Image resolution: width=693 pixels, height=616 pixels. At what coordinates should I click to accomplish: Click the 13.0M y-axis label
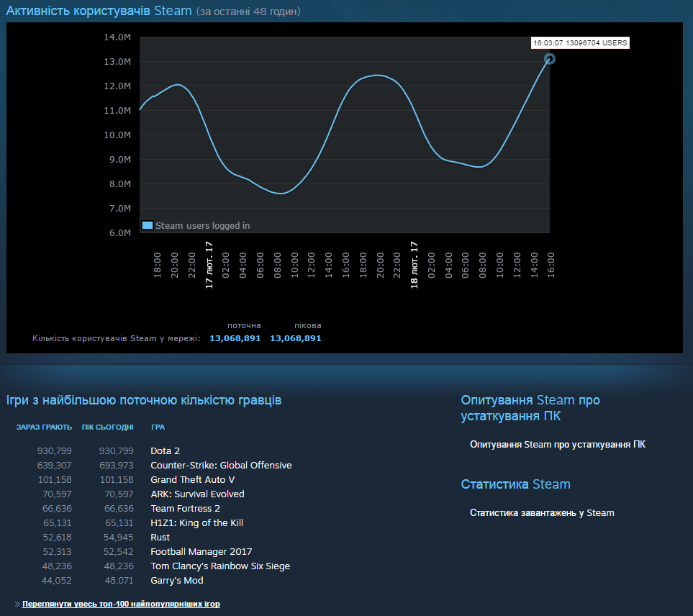point(117,61)
